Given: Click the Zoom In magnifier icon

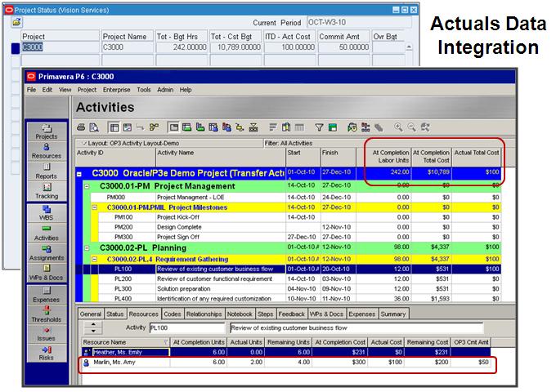Looking at the screenshot, I should click(398, 127).
